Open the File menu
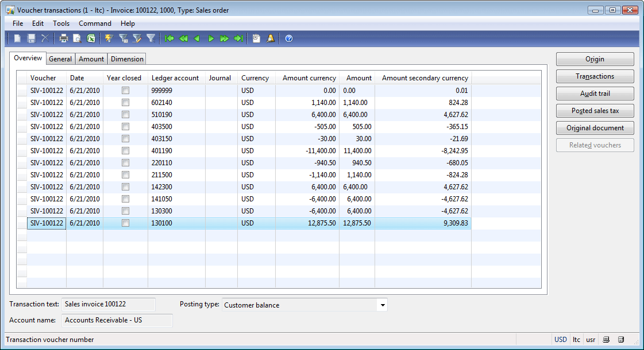This screenshot has width=644, height=350. coord(18,24)
